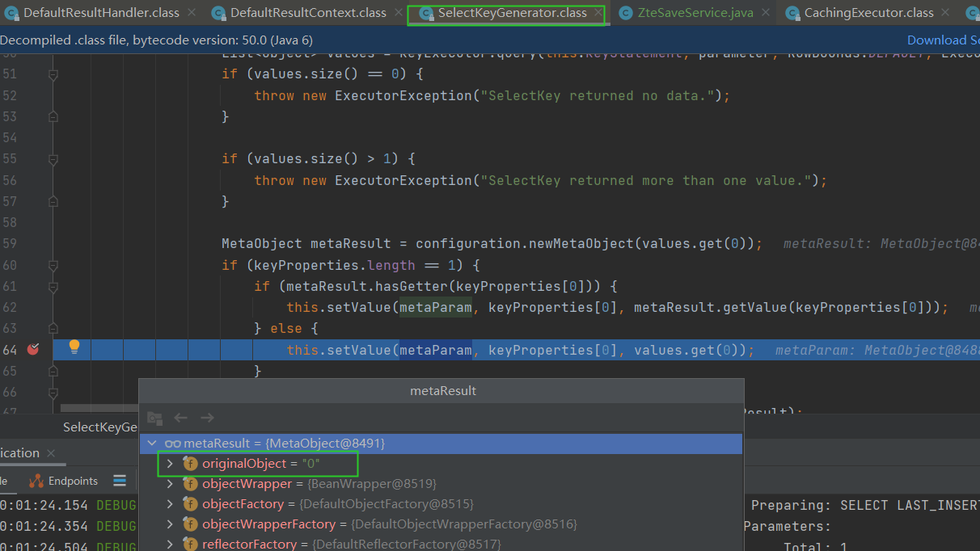The width and height of the screenshot is (980, 551).
Task: Fold the else block at line 63
Action: (x=53, y=329)
